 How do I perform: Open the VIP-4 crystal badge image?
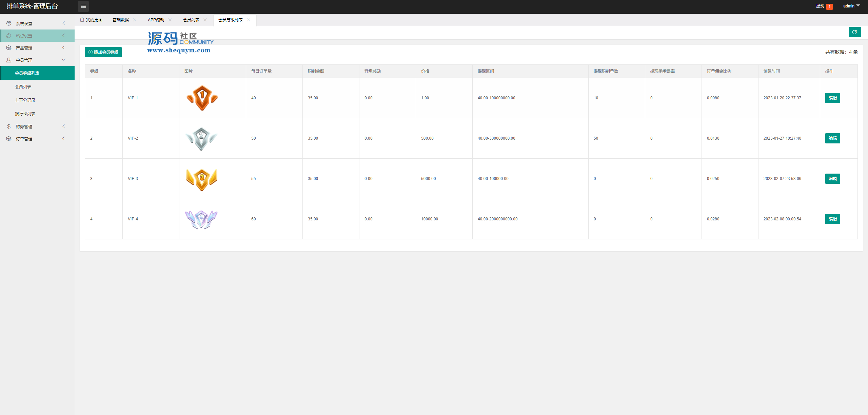201,219
